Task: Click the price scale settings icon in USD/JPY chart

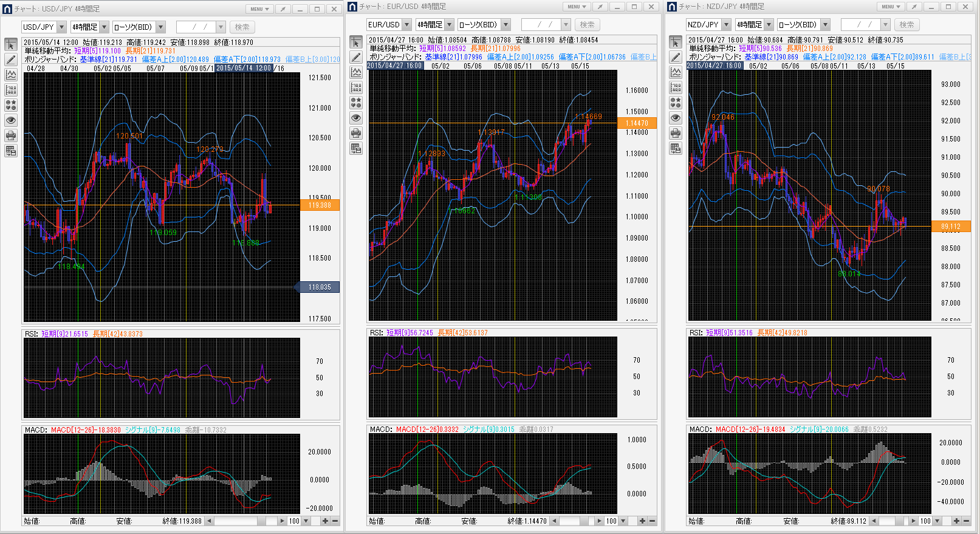Action: coord(11,90)
